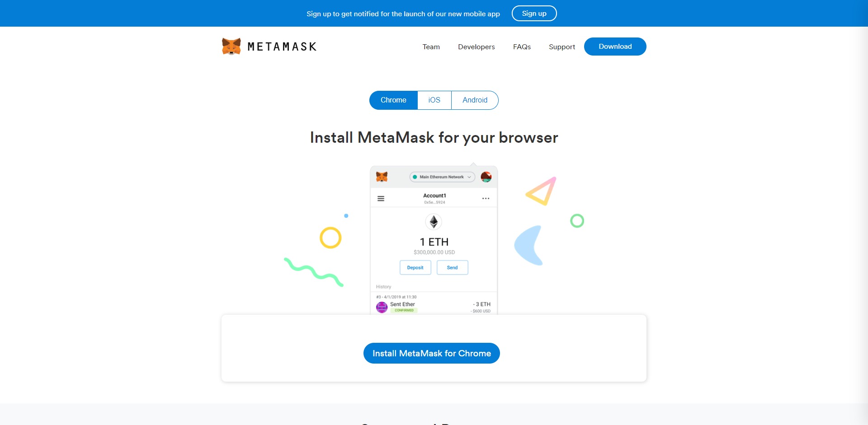Open the Team page link
The image size is (868, 425).
point(431,47)
